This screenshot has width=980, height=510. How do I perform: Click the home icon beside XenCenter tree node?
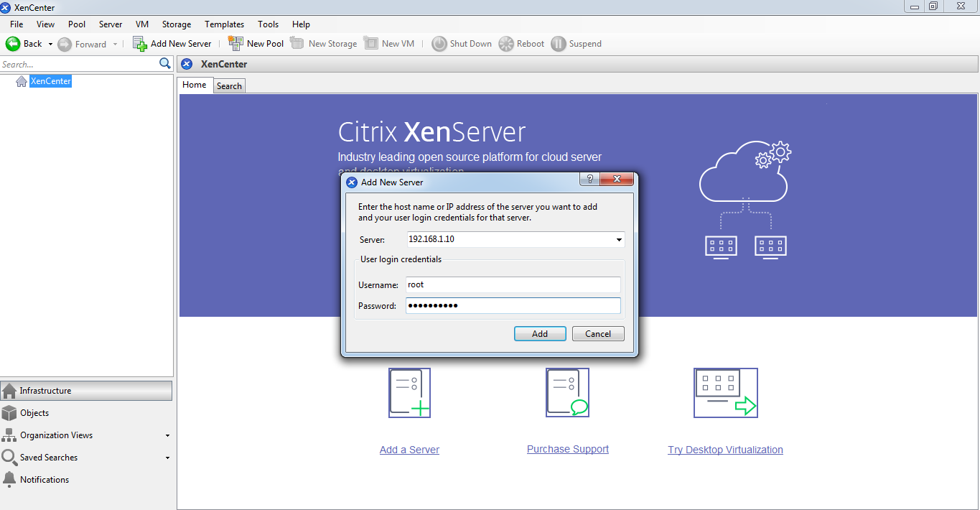pos(22,81)
